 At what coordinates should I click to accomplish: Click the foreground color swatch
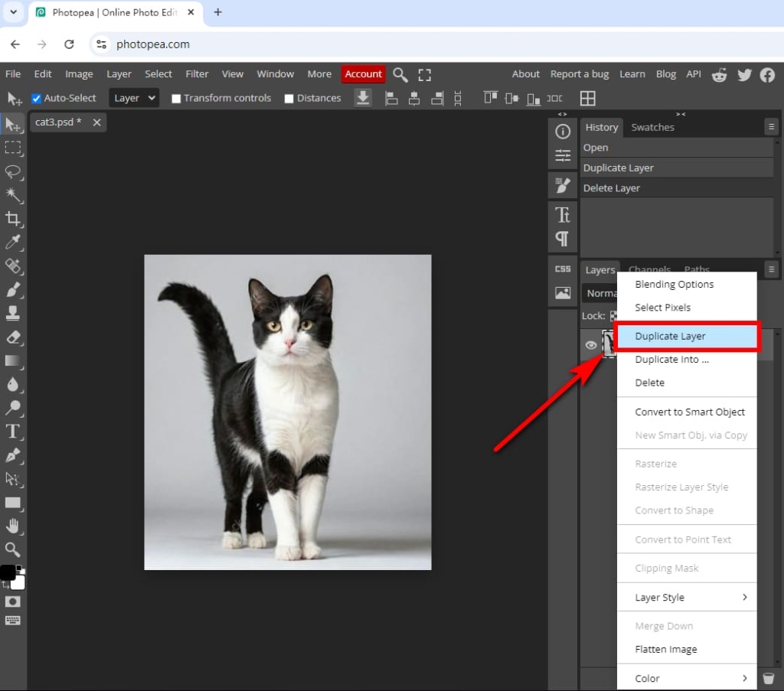tap(8, 571)
